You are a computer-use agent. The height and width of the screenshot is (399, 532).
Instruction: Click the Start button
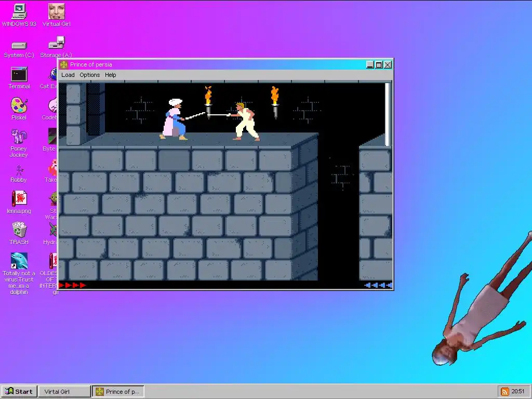[19, 392]
